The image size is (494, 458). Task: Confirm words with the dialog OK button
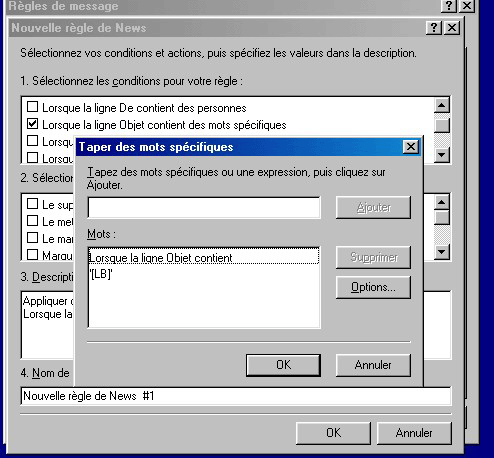[x=283, y=365]
